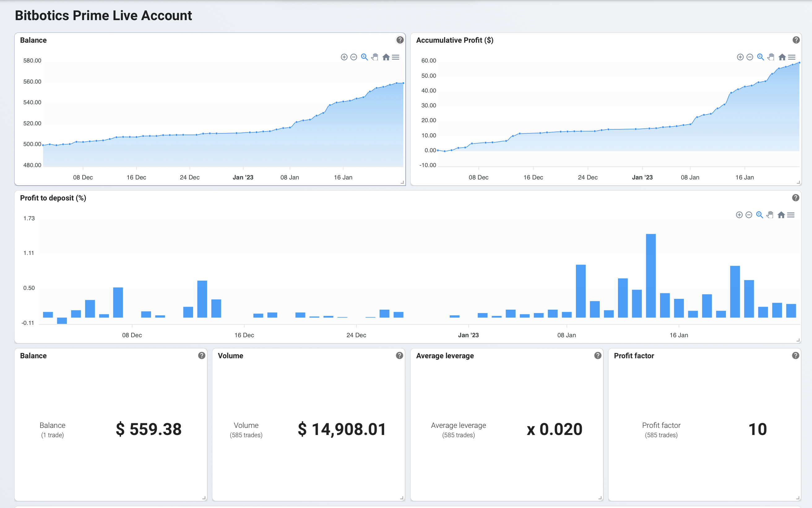
Task: Click the 1.73 axis label on Profit to deposit chart
Action: pos(29,218)
